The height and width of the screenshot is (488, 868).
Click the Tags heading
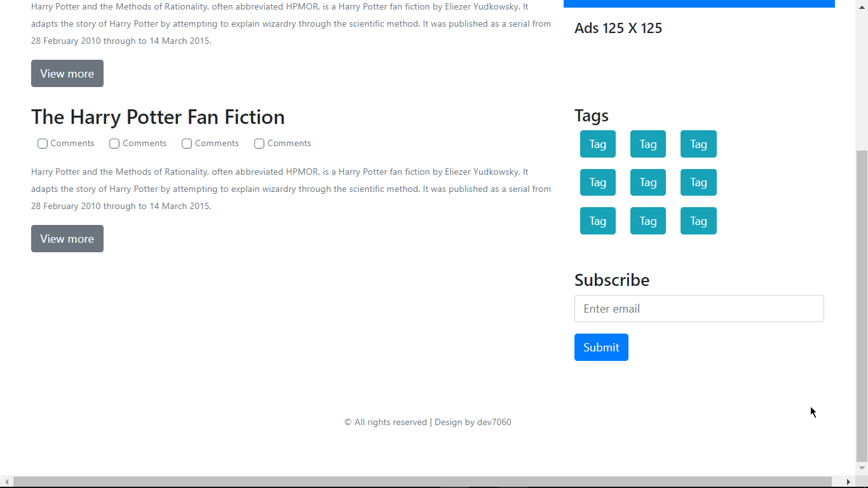(592, 116)
